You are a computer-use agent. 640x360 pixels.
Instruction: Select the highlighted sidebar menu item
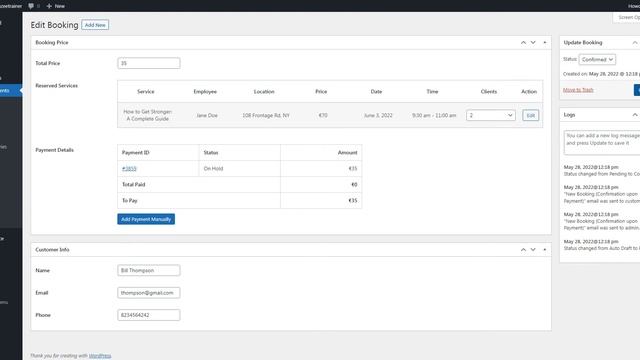click(11, 90)
